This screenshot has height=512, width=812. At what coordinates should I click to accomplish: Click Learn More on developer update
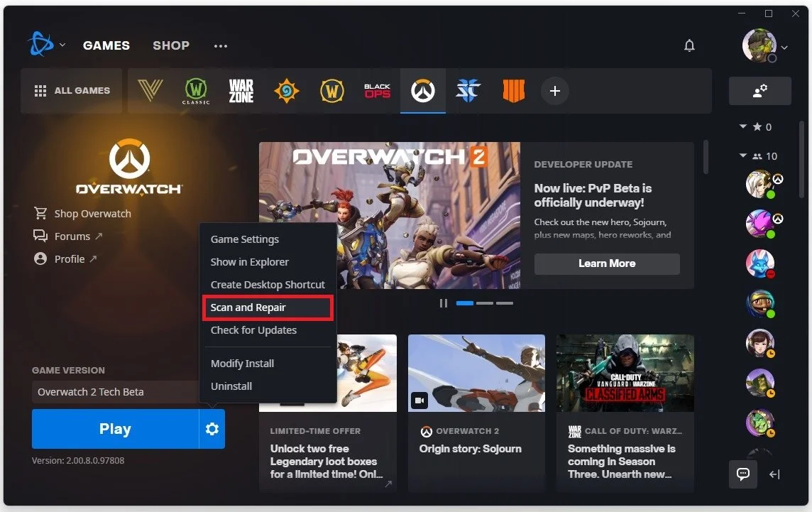[x=607, y=263]
